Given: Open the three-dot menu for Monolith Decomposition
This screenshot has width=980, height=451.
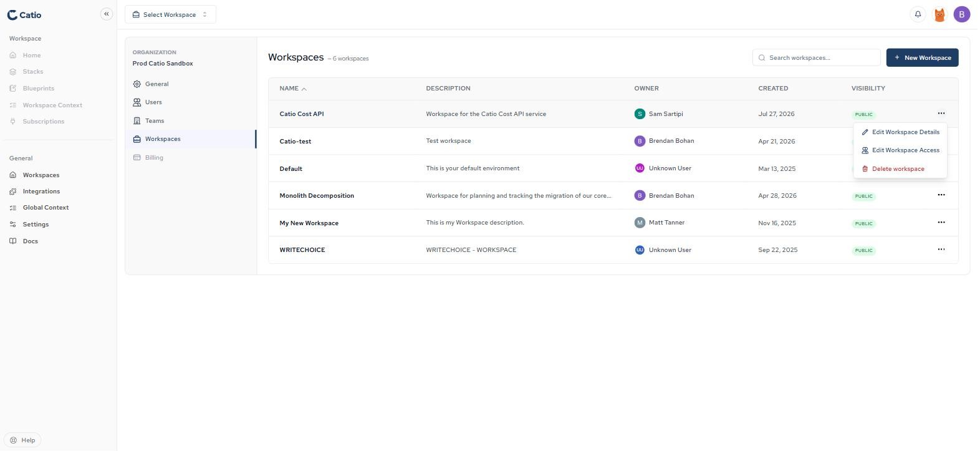Looking at the screenshot, I should tap(941, 195).
